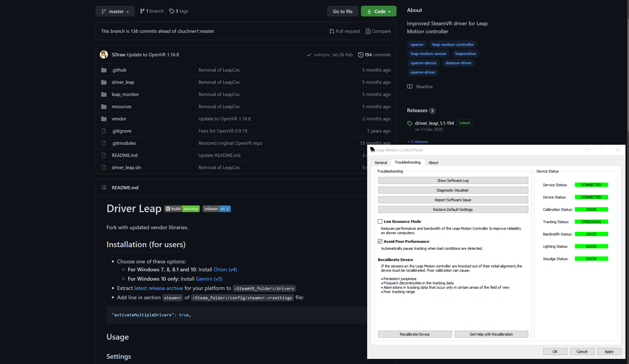The width and height of the screenshot is (629, 364).
Task: Switch to the General tab in Leap panel
Action: pyautogui.click(x=381, y=162)
